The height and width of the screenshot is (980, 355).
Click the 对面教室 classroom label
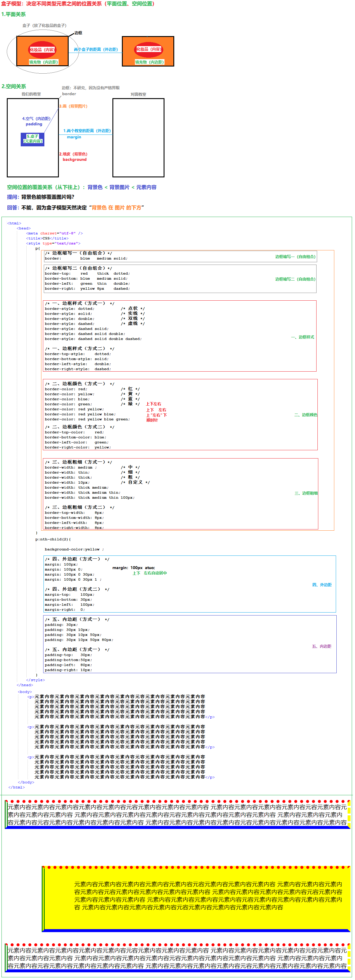[138, 94]
